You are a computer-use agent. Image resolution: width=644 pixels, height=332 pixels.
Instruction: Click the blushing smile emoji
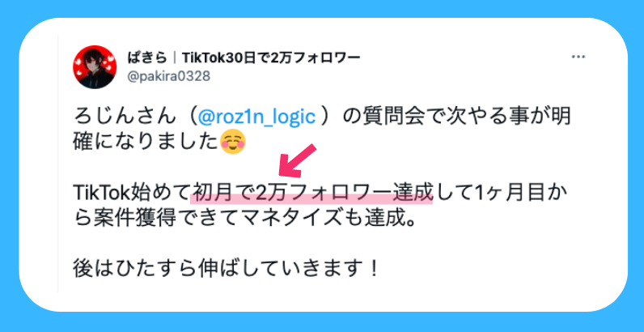233,143
